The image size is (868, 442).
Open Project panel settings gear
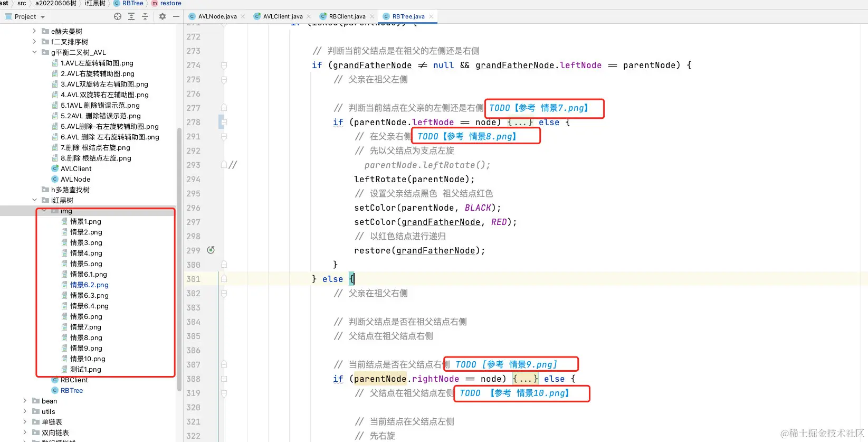point(163,16)
